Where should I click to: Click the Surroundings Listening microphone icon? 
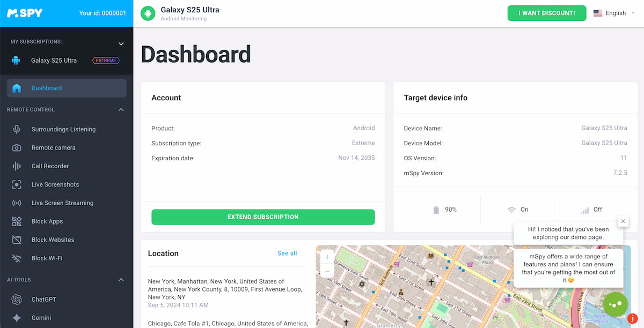(17, 129)
